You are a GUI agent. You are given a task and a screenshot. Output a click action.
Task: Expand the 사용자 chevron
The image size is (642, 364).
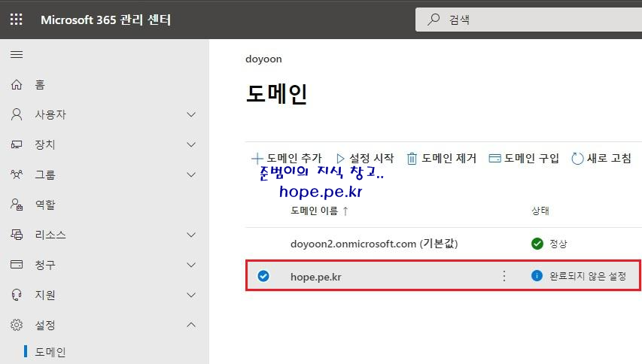[191, 114]
